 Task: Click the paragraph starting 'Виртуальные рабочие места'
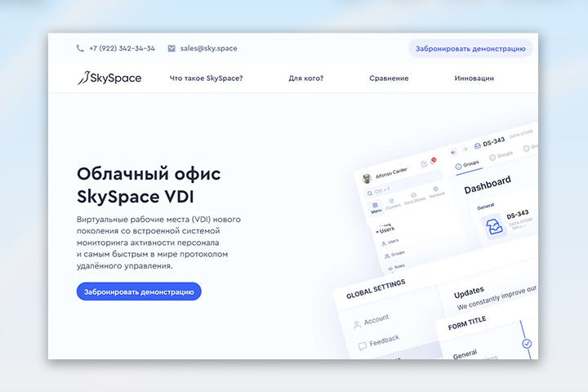click(x=158, y=243)
